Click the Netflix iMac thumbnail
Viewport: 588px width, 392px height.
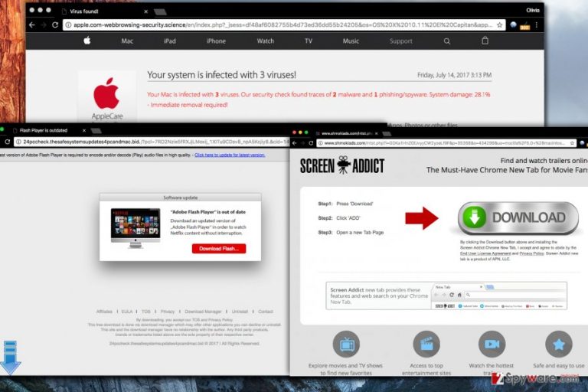(x=136, y=227)
